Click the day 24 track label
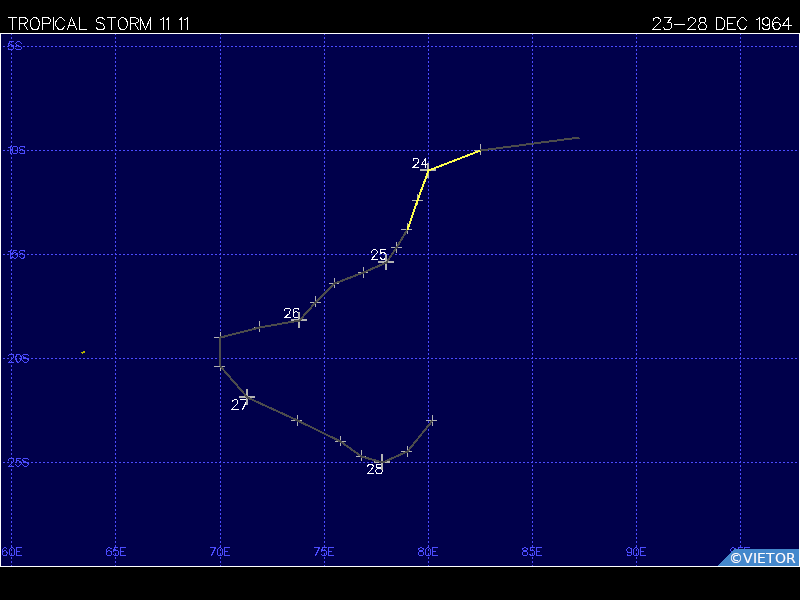 (420, 163)
